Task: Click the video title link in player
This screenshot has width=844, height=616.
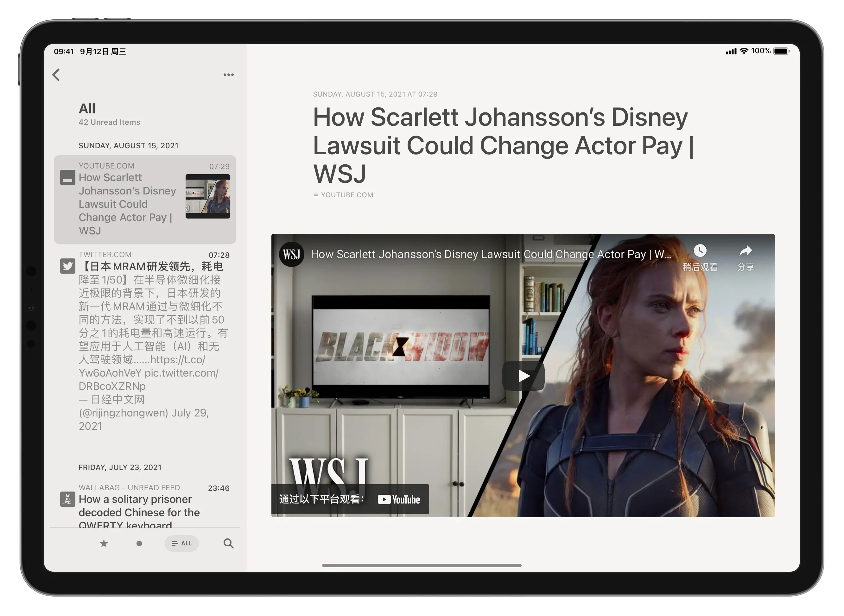Action: (491, 254)
